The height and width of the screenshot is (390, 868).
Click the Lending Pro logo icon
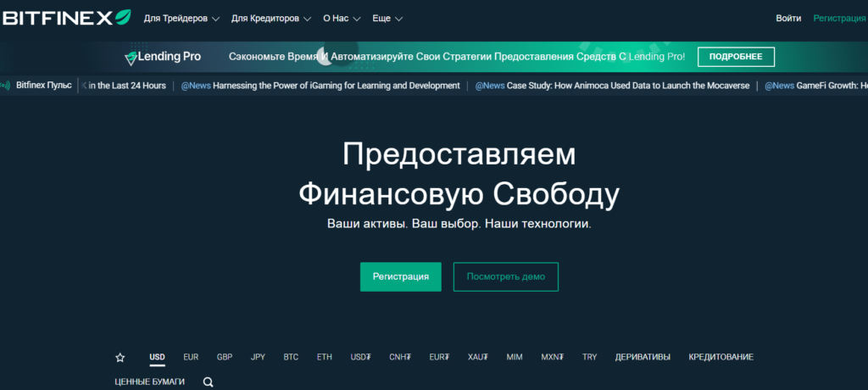tap(131, 58)
